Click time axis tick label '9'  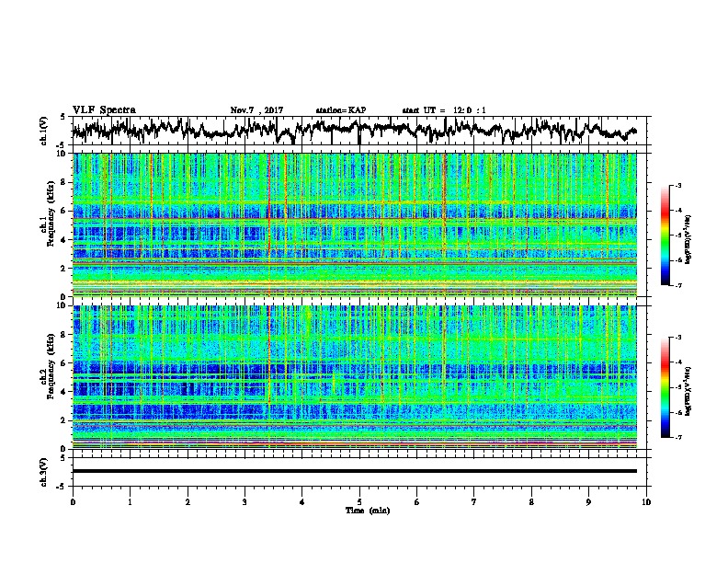click(x=588, y=502)
